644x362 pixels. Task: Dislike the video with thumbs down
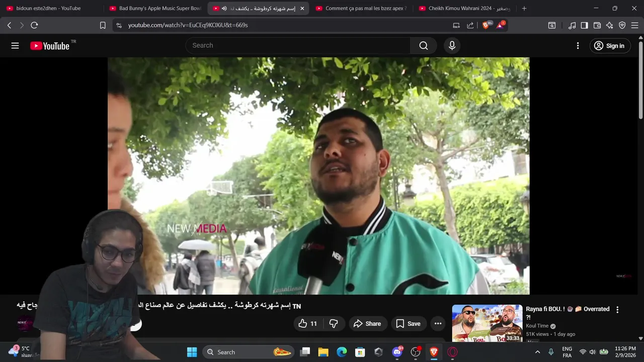(x=334, y=324)
